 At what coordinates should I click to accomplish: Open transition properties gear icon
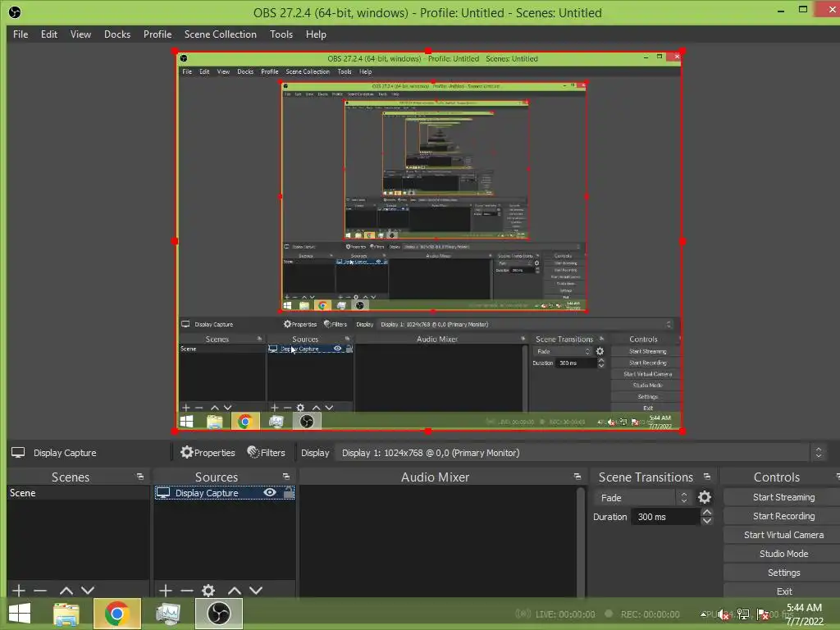coord(705,498)
